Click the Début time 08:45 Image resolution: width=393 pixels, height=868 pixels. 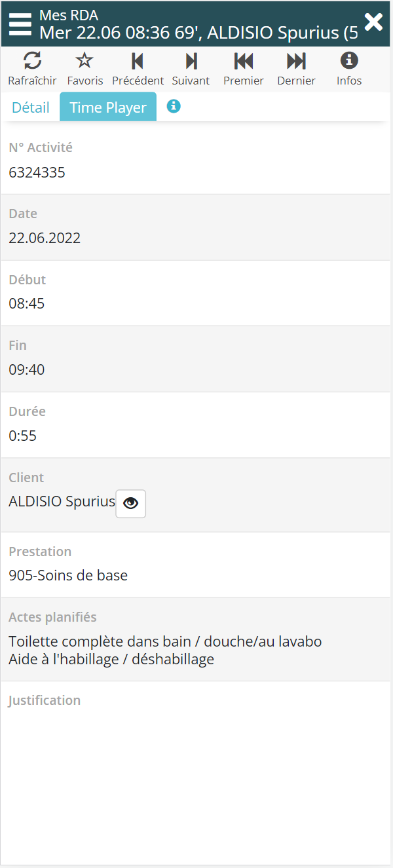click(27, 303)
